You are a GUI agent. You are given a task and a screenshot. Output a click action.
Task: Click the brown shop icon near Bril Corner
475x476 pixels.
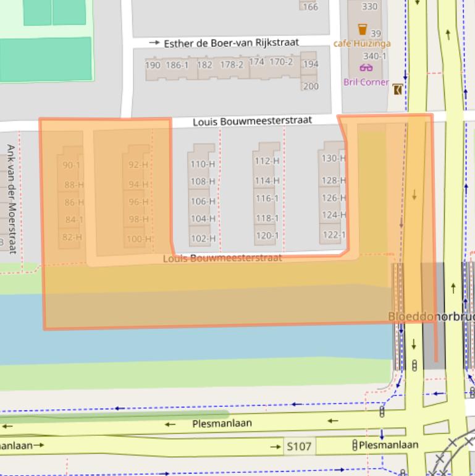[398, 90]
